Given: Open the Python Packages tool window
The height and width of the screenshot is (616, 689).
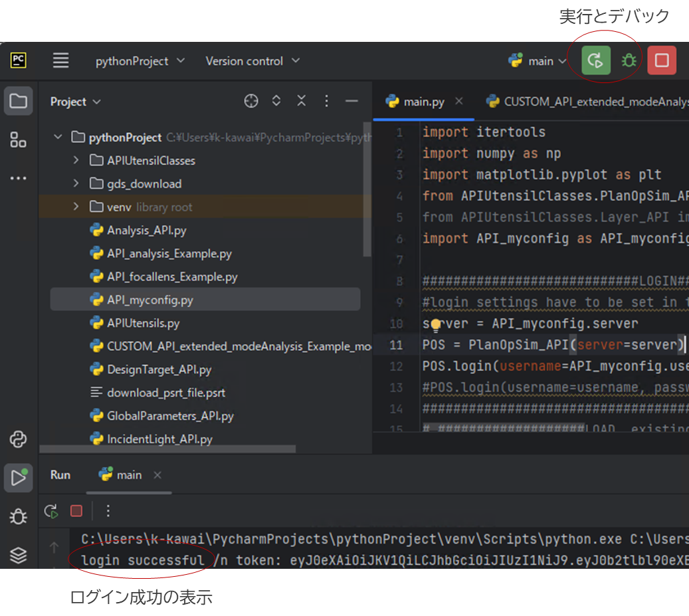Looking at the screenshot, I should 19,439.
